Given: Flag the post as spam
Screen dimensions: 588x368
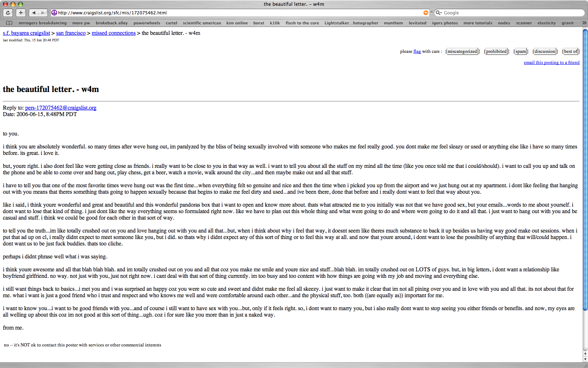Looking at the screenshot, I should 521,51.
